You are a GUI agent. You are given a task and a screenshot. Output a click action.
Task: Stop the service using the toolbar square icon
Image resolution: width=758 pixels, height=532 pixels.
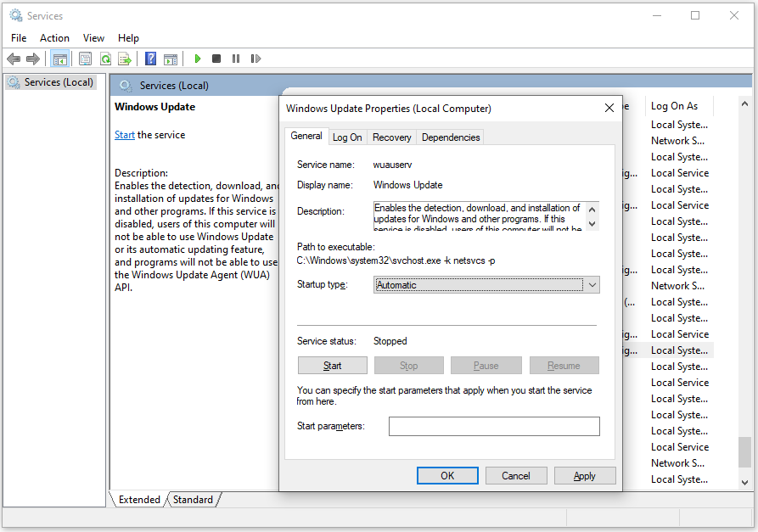coord(216,59)
